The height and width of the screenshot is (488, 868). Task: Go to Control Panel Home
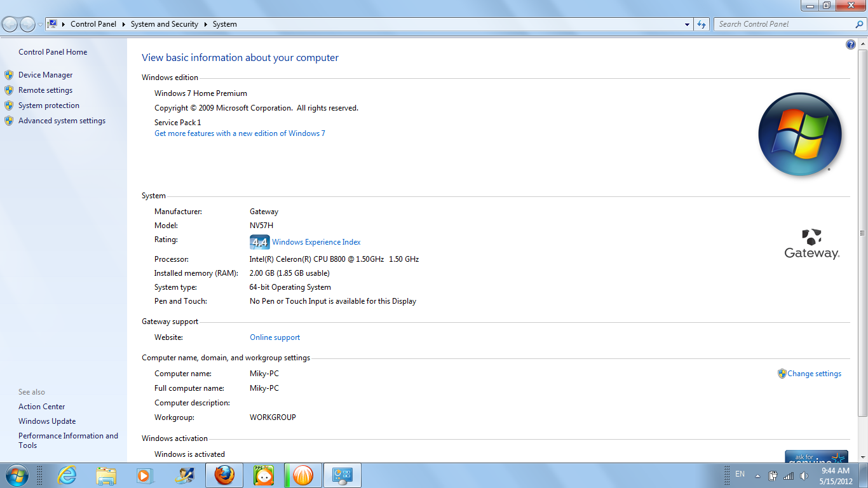(x=53, y=52)
